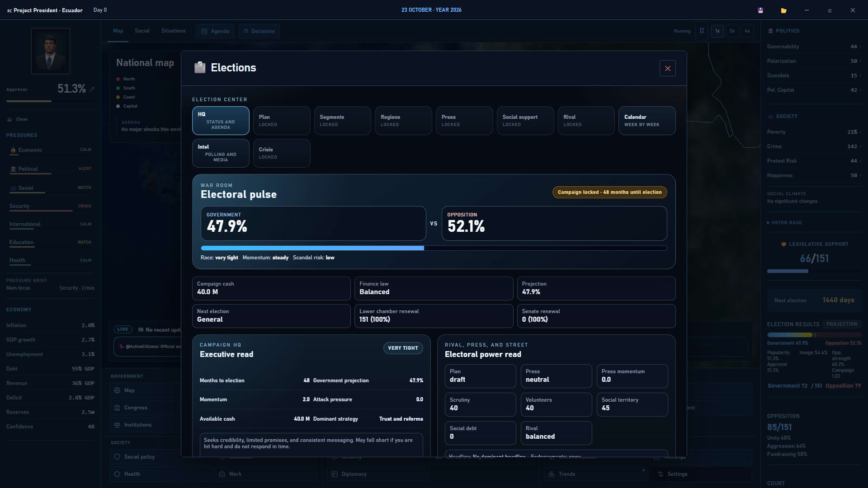Click the Work briefcase entry
This screenshot has width=868, height=488.
(265, 474)
